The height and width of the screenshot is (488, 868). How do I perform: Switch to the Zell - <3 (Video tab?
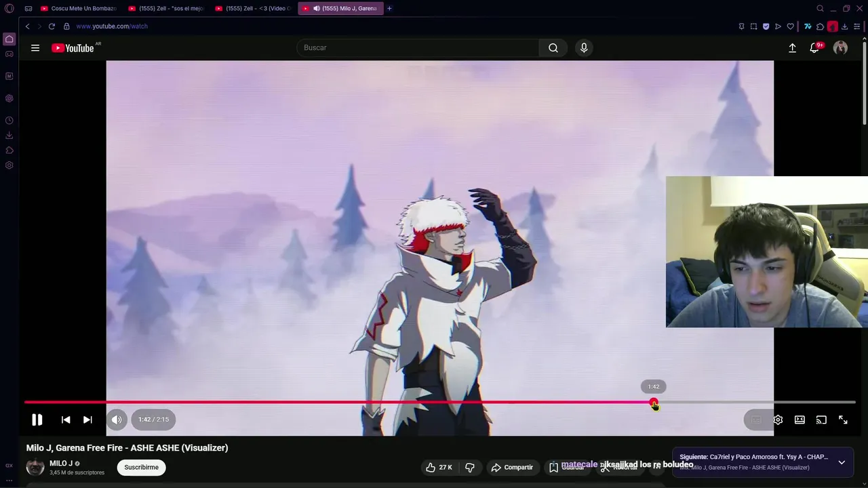(252, 8)
